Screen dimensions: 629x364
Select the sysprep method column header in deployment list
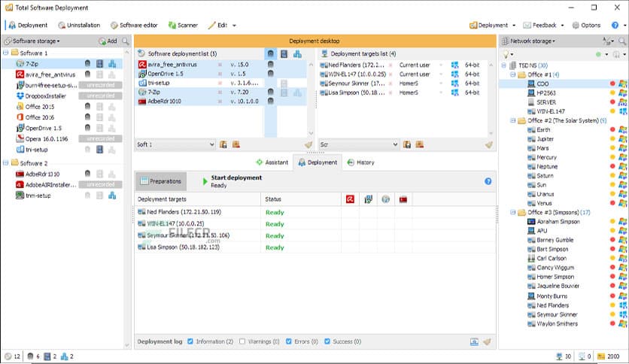tap(297, 53)
